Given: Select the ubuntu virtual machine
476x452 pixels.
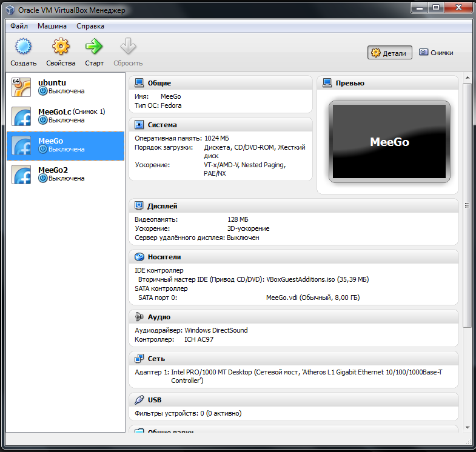Looking at the screenshot, I should tap(65, 87).
